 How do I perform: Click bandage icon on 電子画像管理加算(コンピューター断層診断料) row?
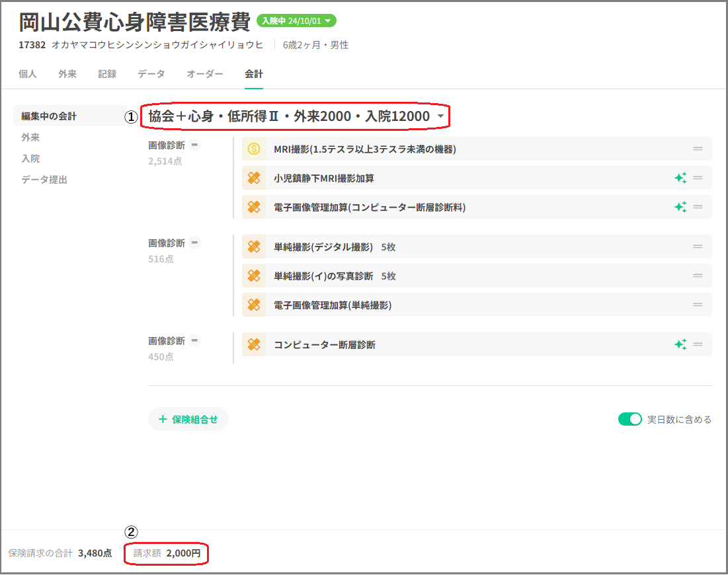(254, 207)
